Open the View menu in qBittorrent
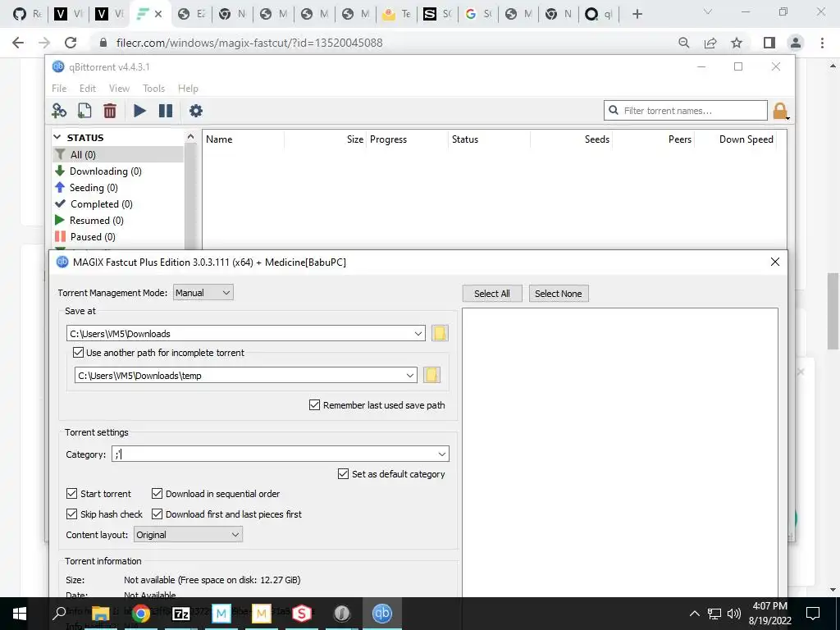Viewport: 840px width, 630px height. pos(119,89)
